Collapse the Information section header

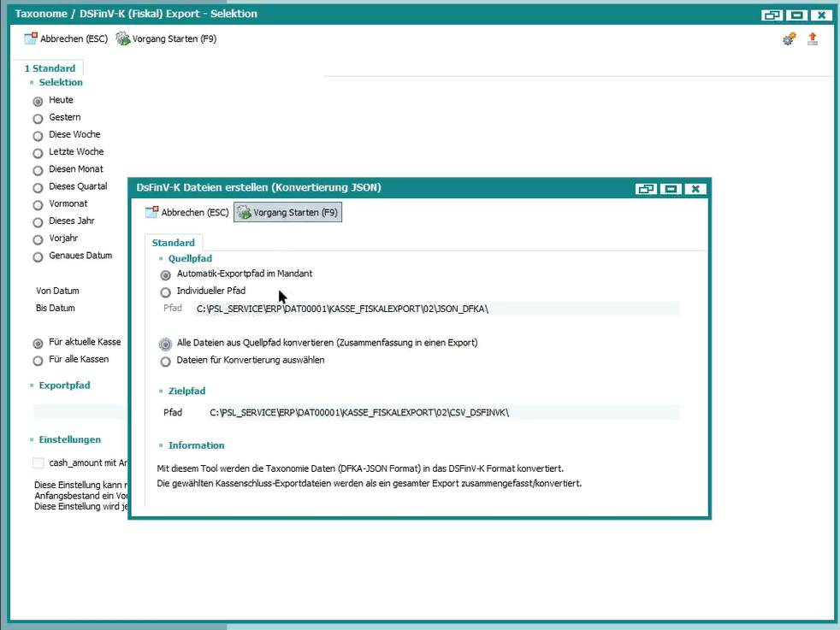tap(196, 445)
